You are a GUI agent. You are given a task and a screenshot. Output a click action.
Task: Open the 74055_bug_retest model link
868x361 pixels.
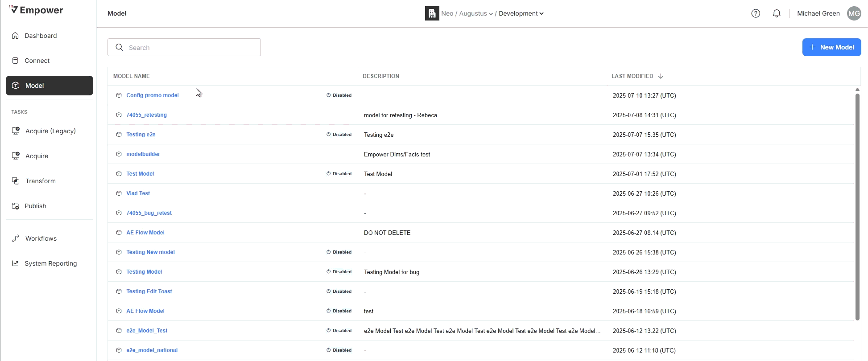(149, 213)
